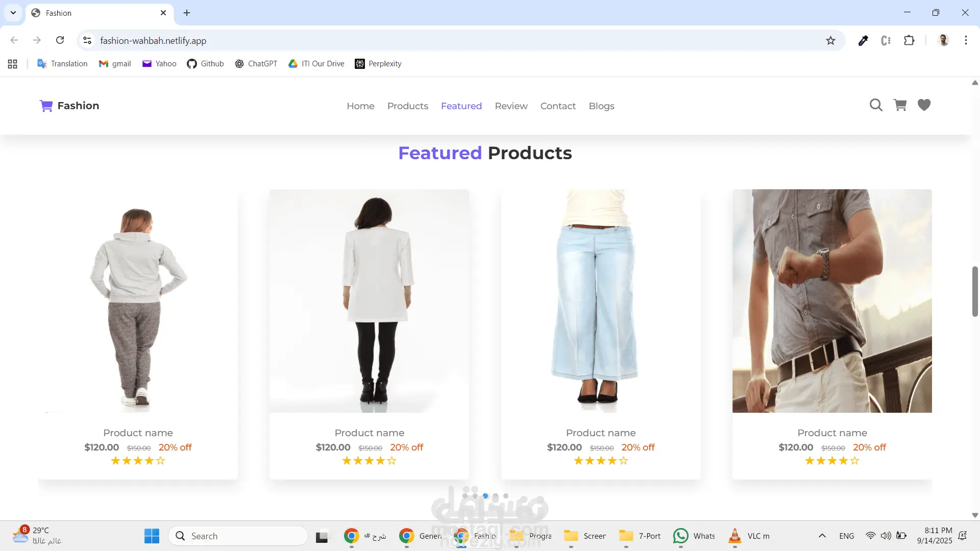Open the Perplexity bookmark
The height and width of the screenshot is (551, 980).
pyautogui.click(x=378, y=64)
